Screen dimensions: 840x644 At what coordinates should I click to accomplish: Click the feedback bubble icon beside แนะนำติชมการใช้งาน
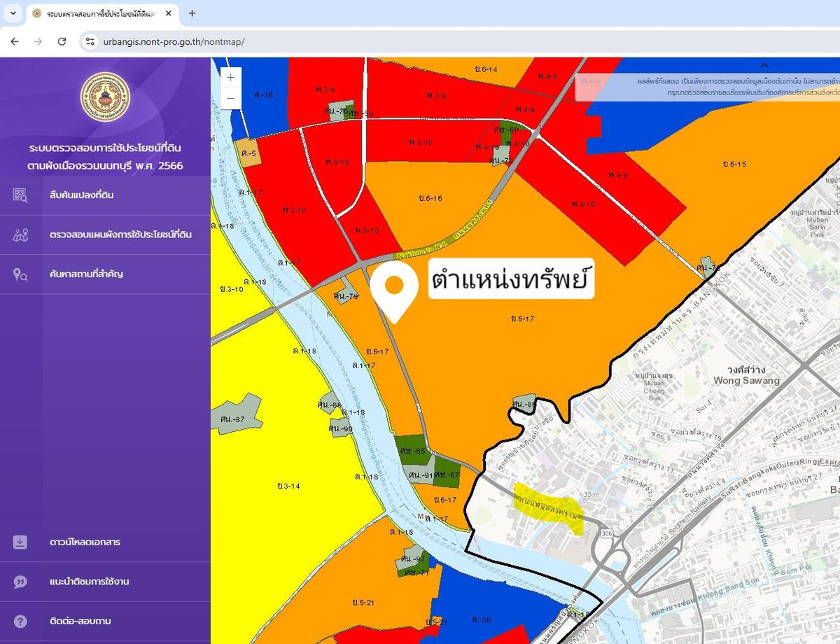click(x=21, y=581)
